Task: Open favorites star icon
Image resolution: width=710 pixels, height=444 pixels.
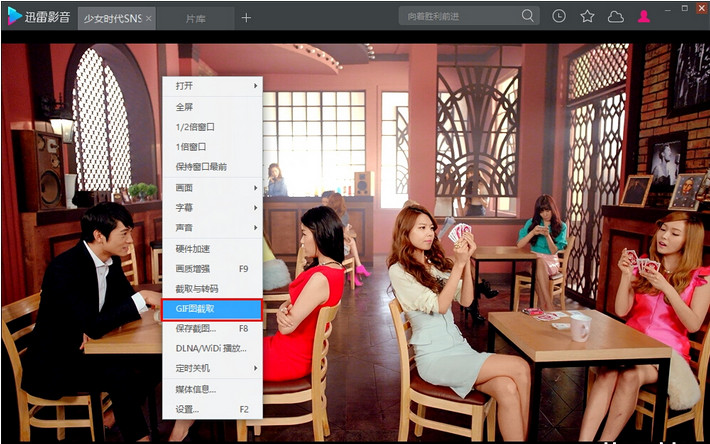Action: (587, 16)
